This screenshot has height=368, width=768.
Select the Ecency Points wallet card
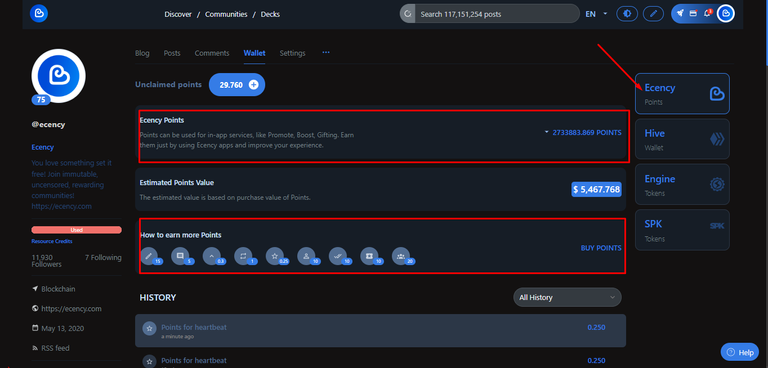point(682,94)
